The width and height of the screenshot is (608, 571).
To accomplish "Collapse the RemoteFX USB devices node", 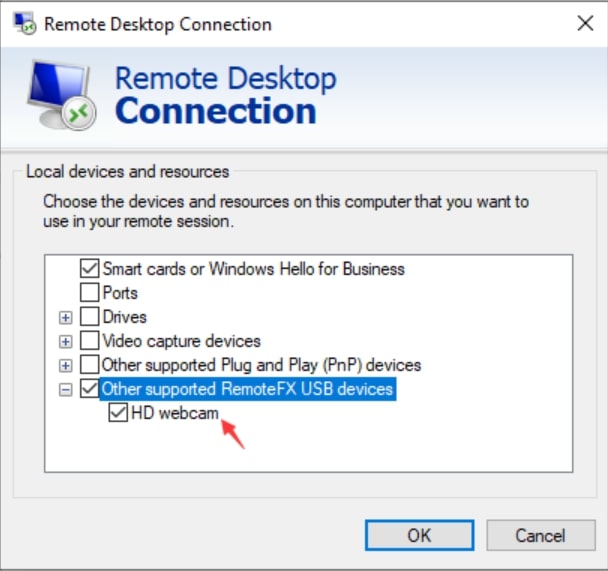I will click(x=66, y=389).
